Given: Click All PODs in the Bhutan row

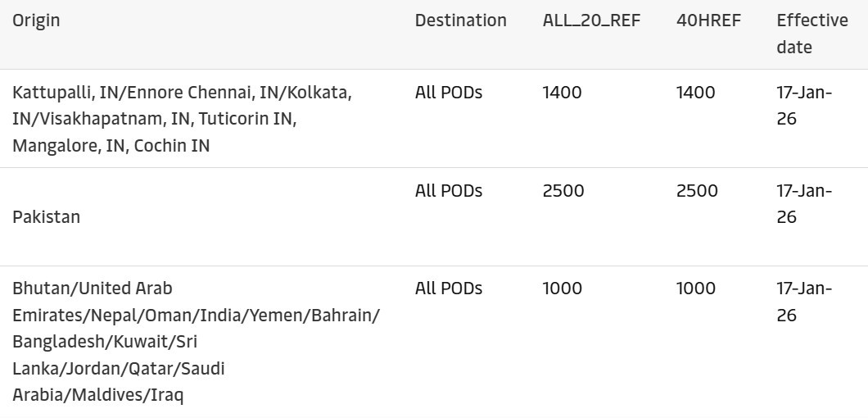Looking at the screenshot, I should tap(449, 289).
